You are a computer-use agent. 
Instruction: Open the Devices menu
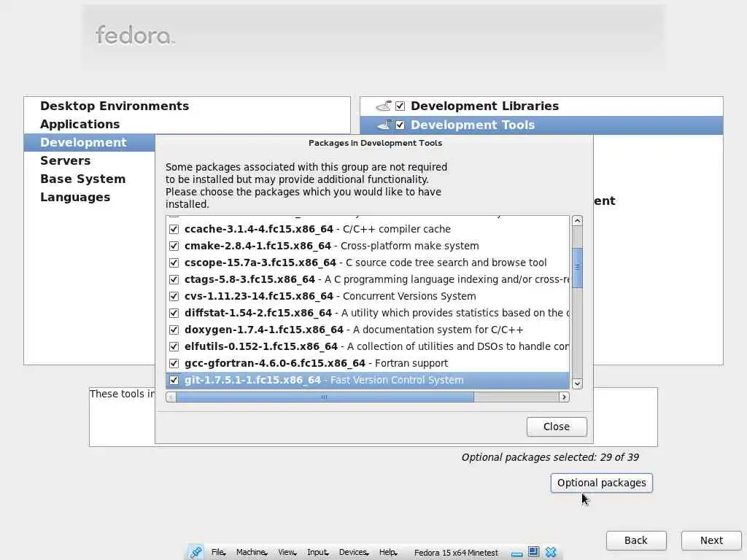click(x=354, y=553)
